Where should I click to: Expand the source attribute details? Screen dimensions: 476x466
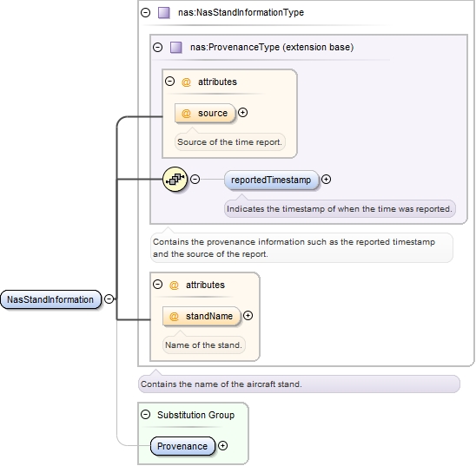pyautogui.click(x=242, y=113)
